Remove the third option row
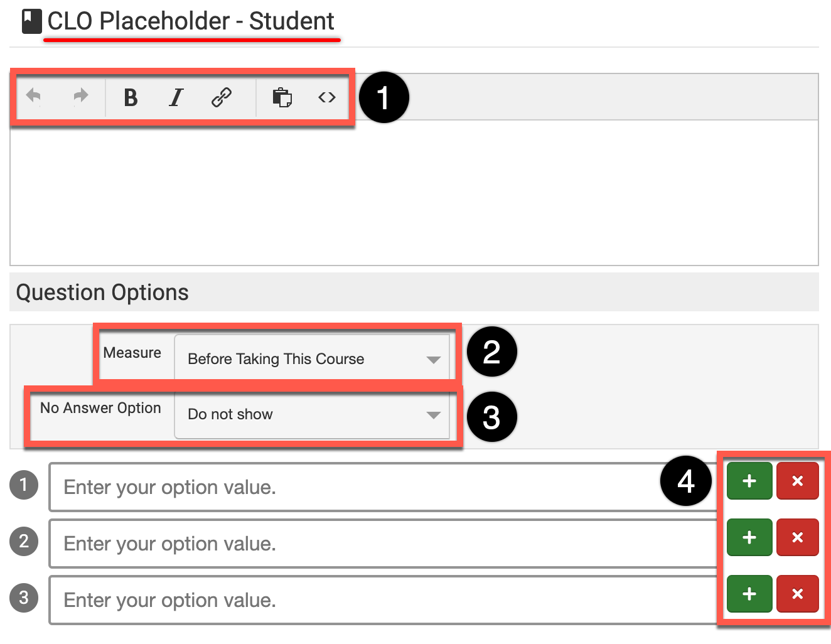The width and height of the screenshot is (831, 644). click(797, 594)
